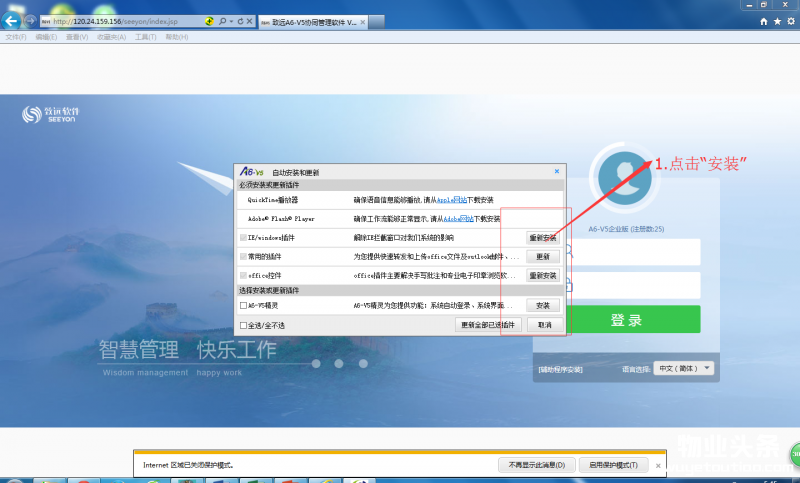Check the 全选/全不选 checkbox
800x483 pixels.
point(243,325)
